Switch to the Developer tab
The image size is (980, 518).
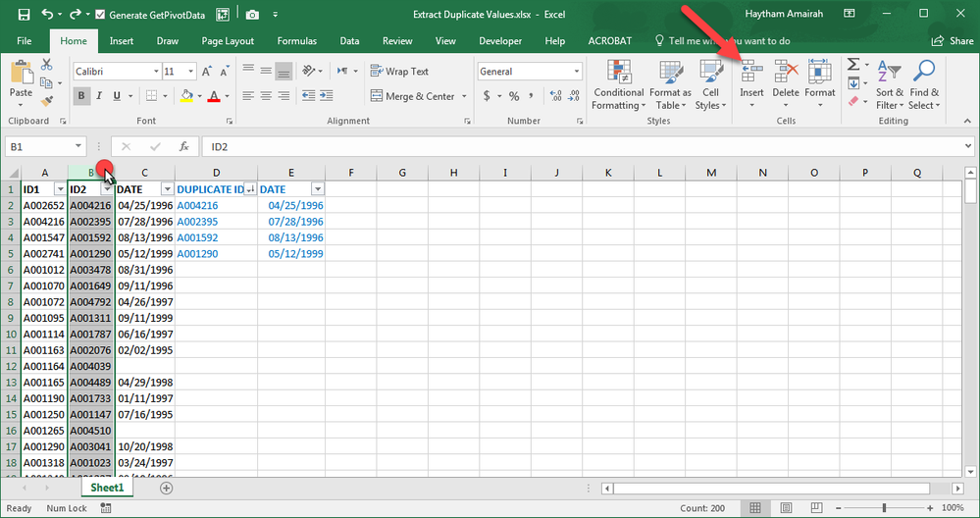(500, 40)
